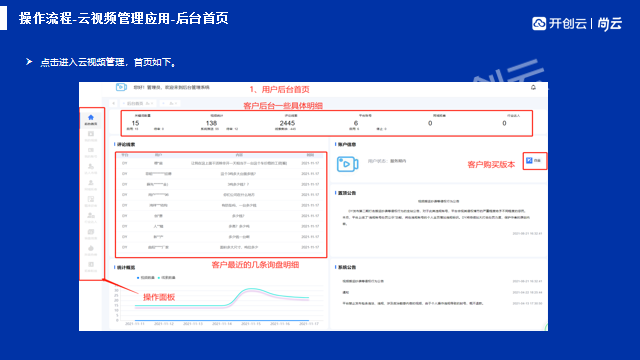The image size is (640, 360).
Task: Open the notification bell icon
Action: pyautogui.click(x=533, y=87)
